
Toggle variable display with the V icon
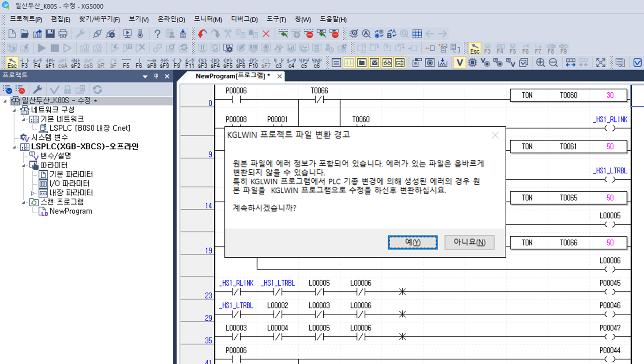click(x=460, y=62)
